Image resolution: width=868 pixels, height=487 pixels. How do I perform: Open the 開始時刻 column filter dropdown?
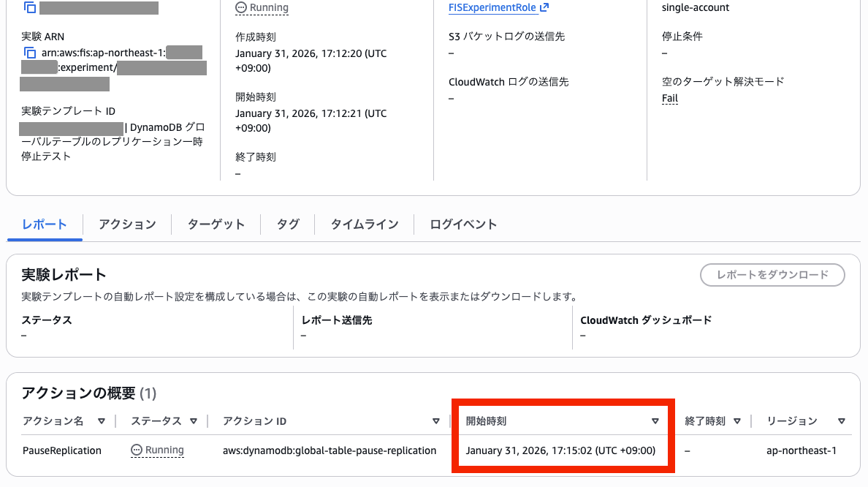coord(655,421)
